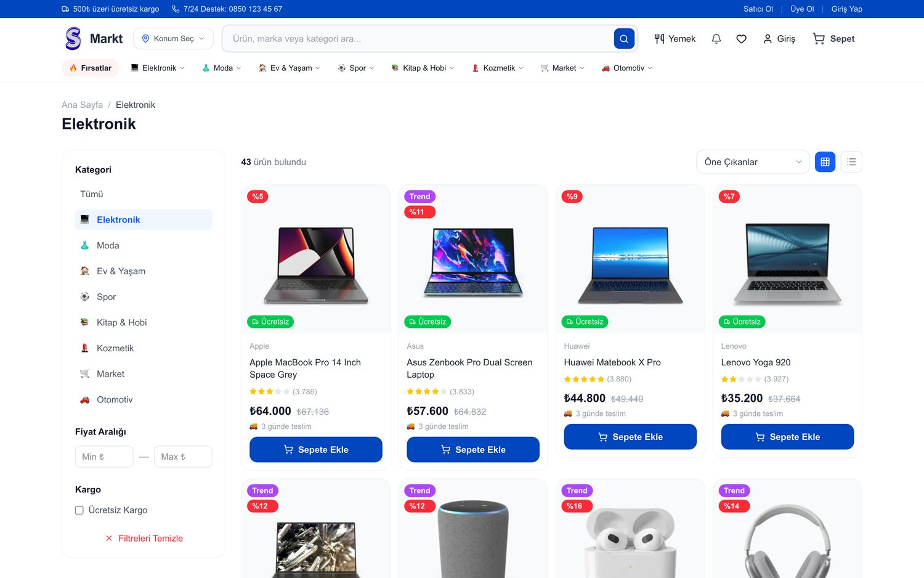Click the soccer ball icon next to sidebar Spor
The width and height of the screenshot is (924, 578).
pos(85,296)
